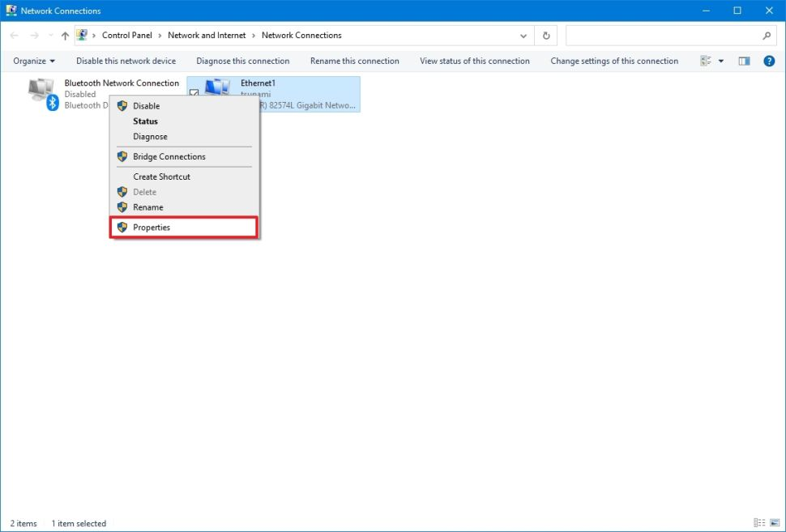Expand the address bar history dropdown
786x532 pixels.
click(523, 35)
